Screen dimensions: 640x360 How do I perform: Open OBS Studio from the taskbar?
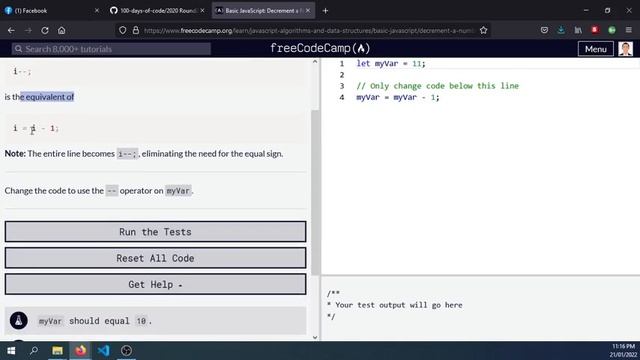tap(126, 351)
